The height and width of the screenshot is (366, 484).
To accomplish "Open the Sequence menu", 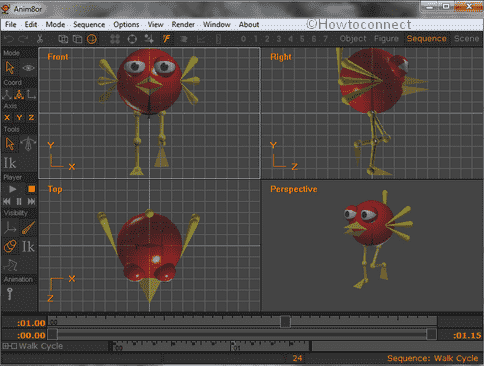I will [89, 24].
